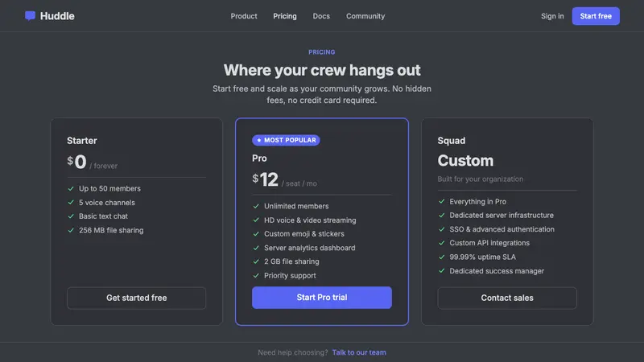
Task: Go to Docs in navigation
Action: click(321, 16)
